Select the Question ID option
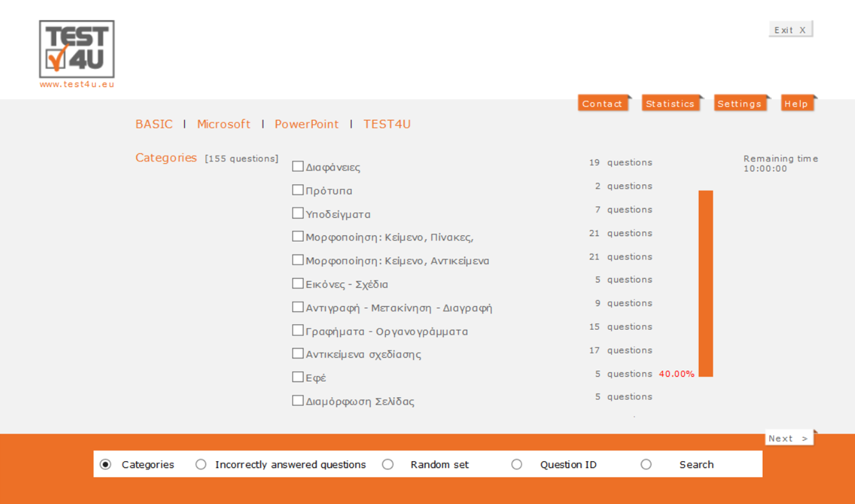 [x=517, y=464]
